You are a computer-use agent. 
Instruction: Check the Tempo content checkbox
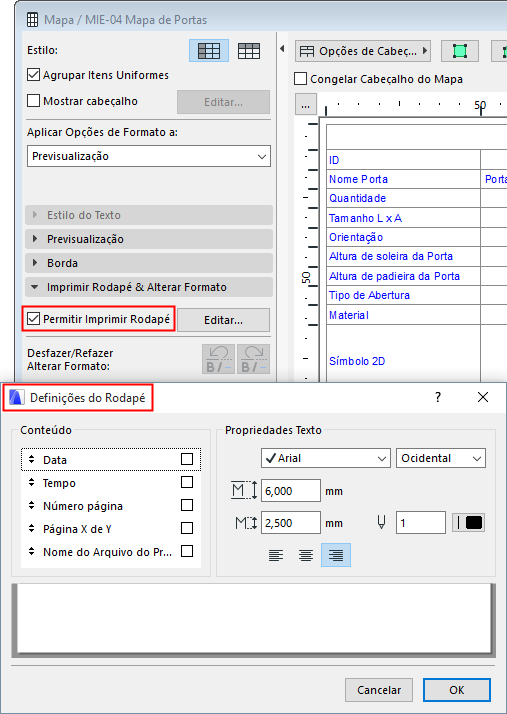[x=187, y=482]
